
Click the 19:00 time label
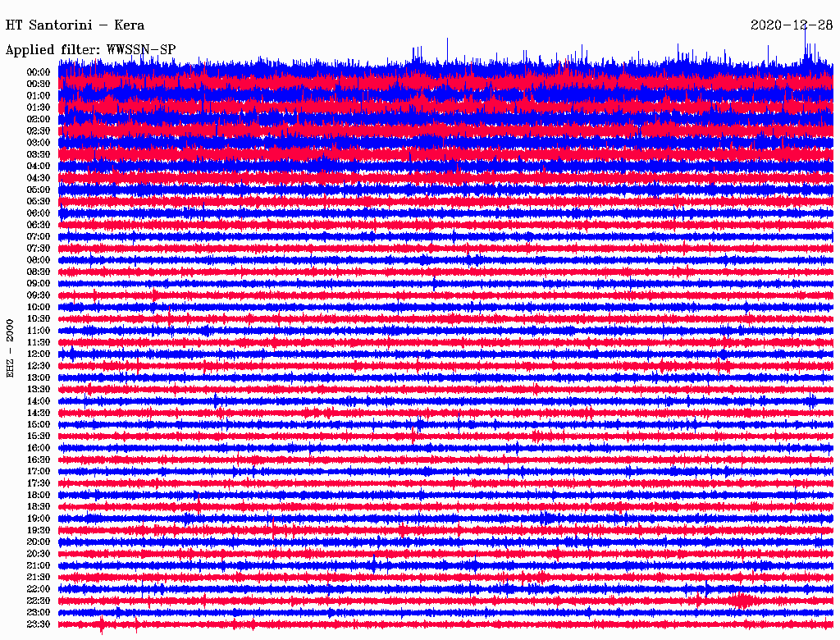click(39, 519)
